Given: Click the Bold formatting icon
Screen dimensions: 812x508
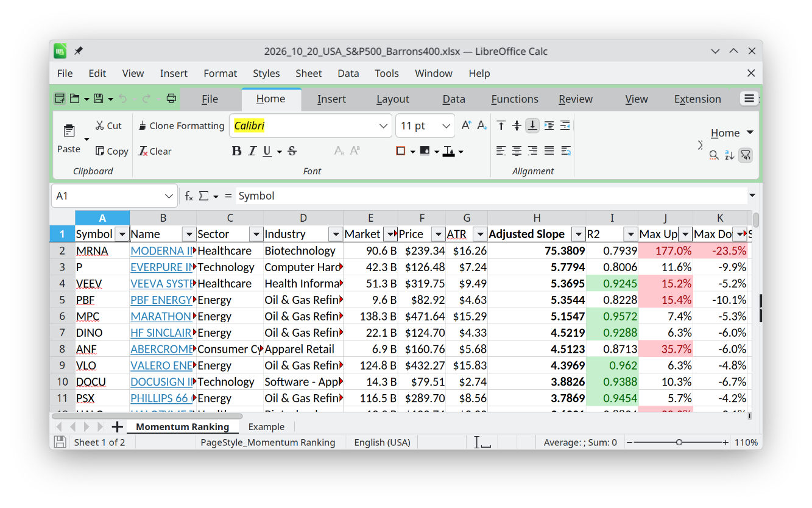Looking at the screenshot, I should click(x=236, y=151).
